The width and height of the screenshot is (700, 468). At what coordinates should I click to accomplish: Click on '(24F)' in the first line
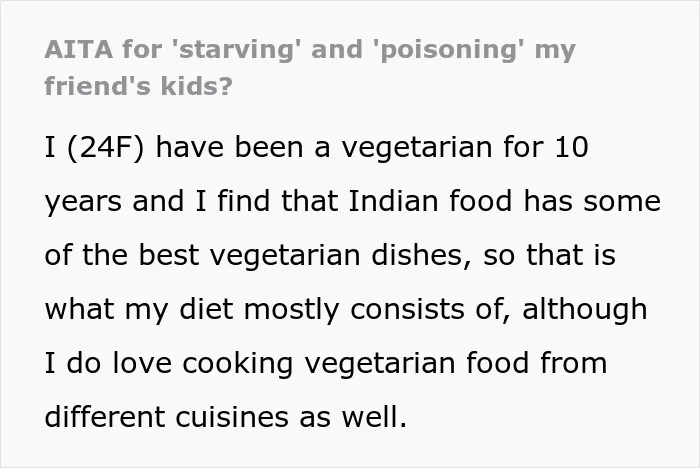[106, 147]
